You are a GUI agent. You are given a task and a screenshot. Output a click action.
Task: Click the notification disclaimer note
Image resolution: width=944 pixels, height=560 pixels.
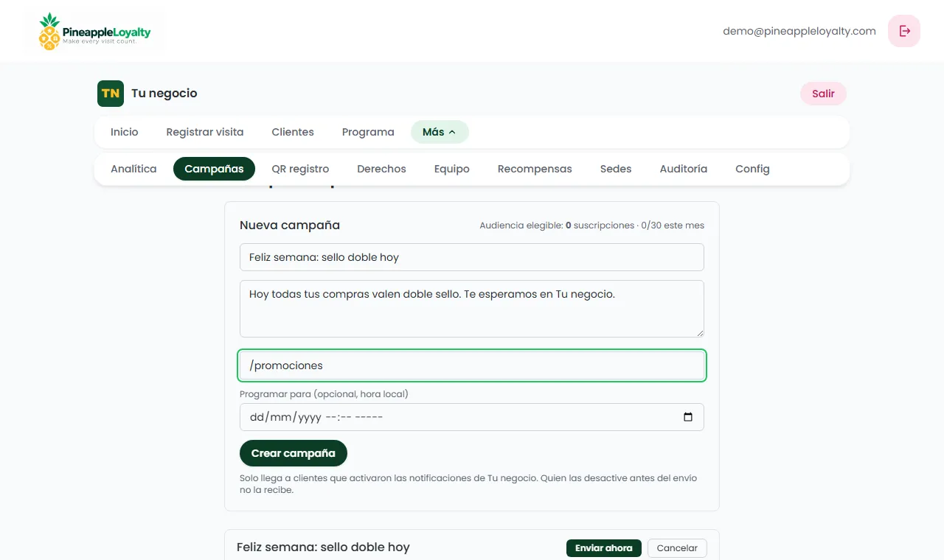[468, 484]
